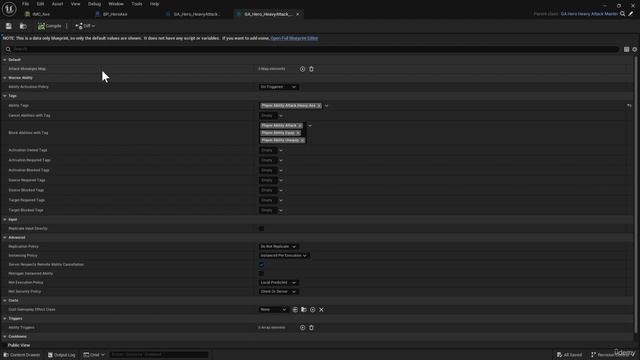
Task: Collapse the Triggers section
Action: tap(4, 318)
